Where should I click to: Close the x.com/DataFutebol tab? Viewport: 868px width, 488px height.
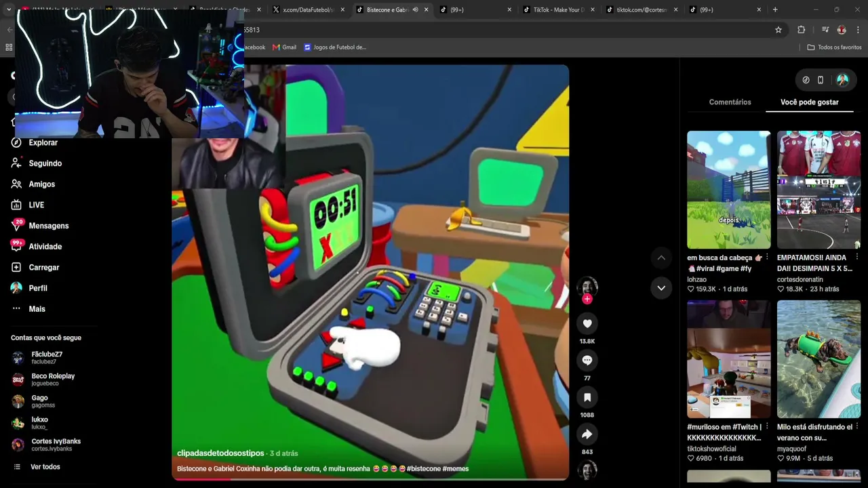click(x=342, y=9)
